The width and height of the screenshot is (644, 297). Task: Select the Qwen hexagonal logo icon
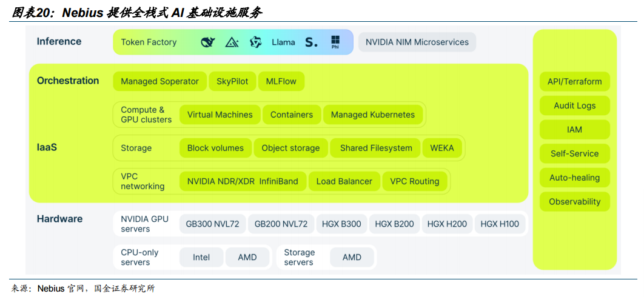(255, 42)
